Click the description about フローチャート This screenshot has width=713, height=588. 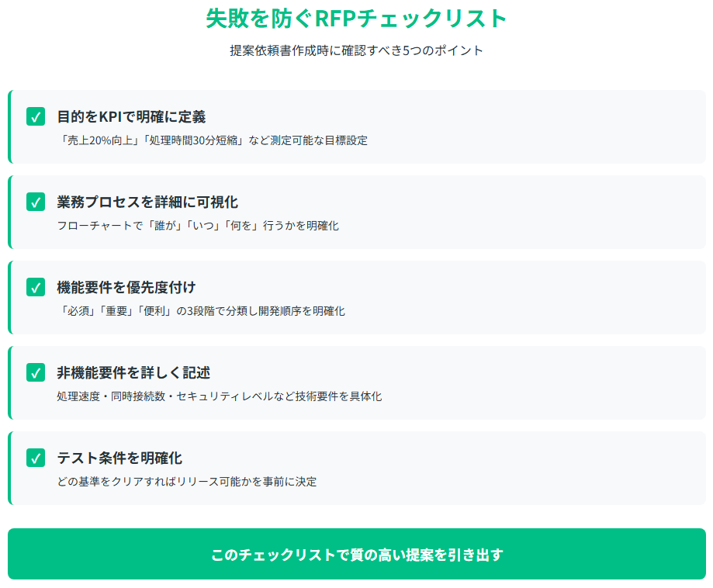(198, 226)
